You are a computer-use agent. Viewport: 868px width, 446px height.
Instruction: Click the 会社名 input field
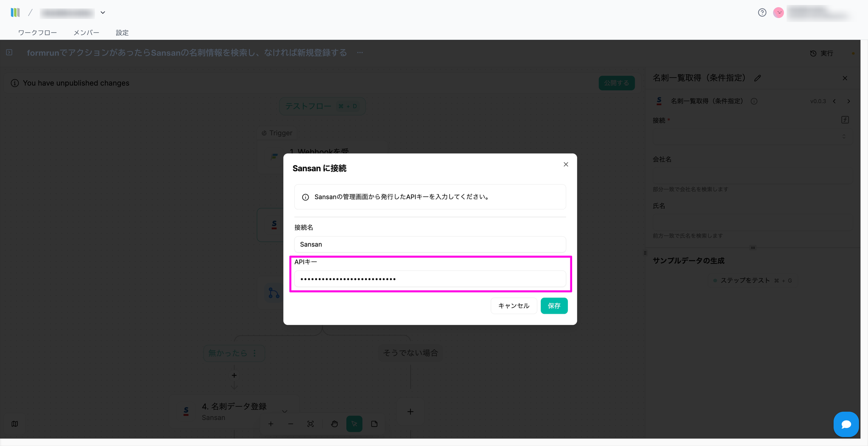752,176
